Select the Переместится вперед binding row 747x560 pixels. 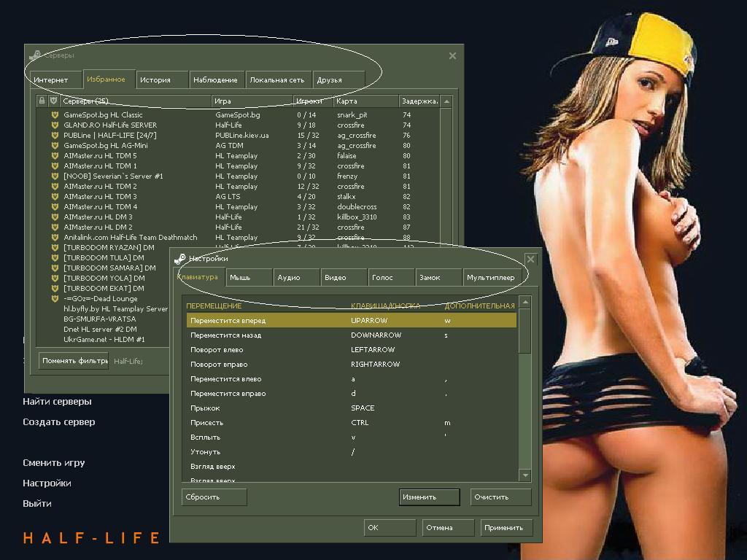tap(352, 321)
